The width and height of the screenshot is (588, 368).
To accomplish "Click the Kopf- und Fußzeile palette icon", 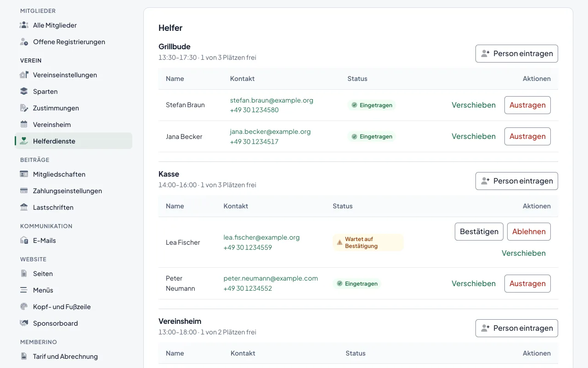I will [x=24, y=307].
